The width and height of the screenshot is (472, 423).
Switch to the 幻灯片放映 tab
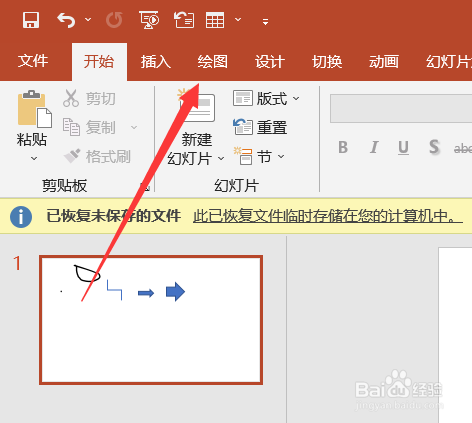449,62
